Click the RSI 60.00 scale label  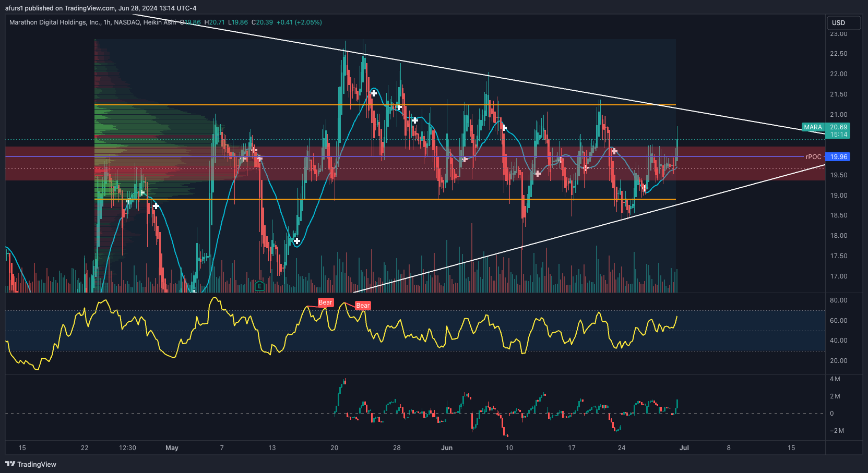point(839,321)
